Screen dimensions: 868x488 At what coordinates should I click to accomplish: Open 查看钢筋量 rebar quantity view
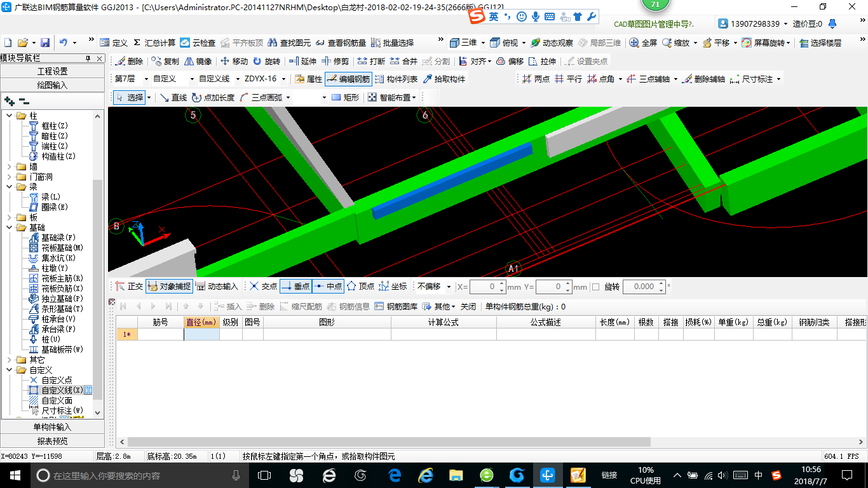pos(341,43)
